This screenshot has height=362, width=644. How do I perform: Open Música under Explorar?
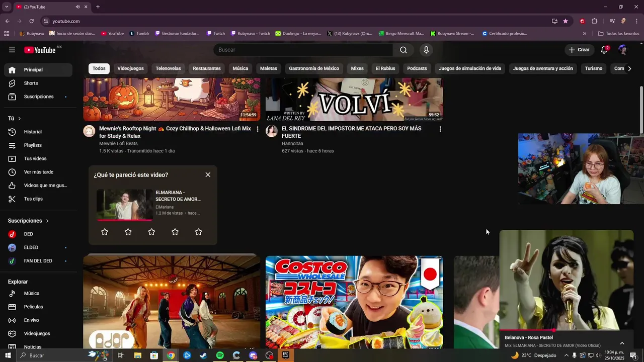pos(38,294)
